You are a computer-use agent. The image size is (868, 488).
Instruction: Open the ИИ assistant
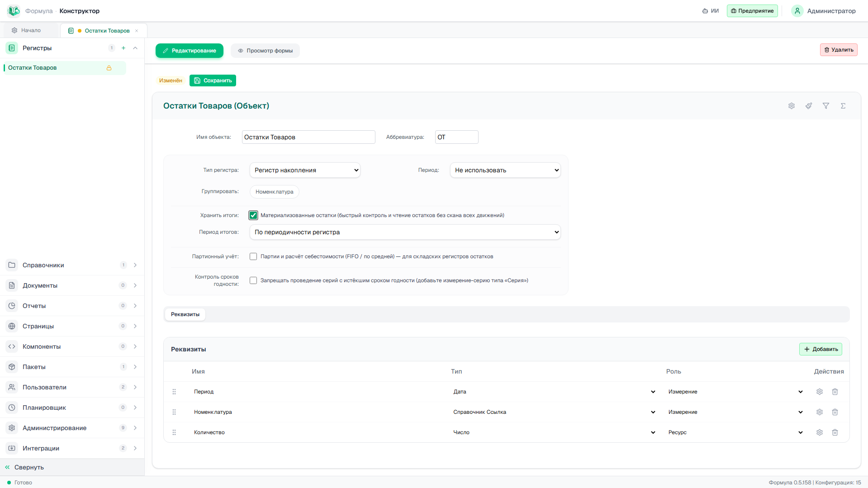tap(710, 11)
